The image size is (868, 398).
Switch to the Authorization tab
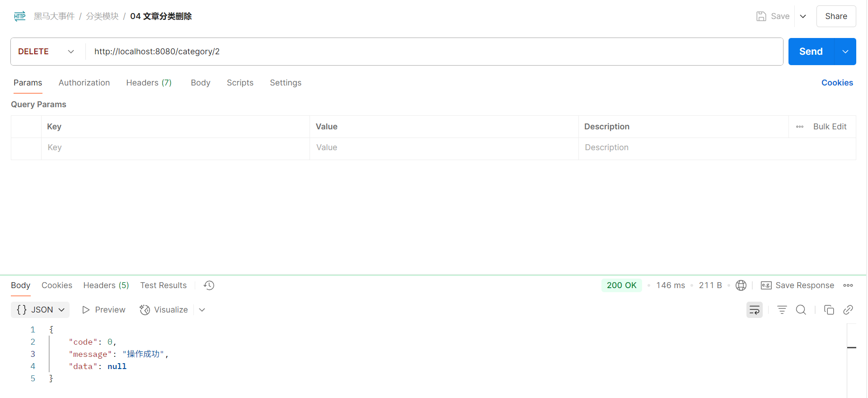84,83
